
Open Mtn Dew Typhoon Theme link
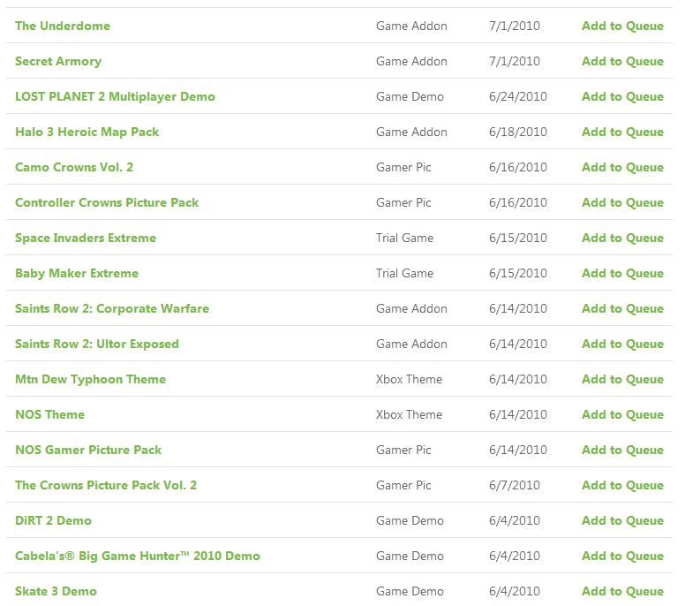[90, 379]
